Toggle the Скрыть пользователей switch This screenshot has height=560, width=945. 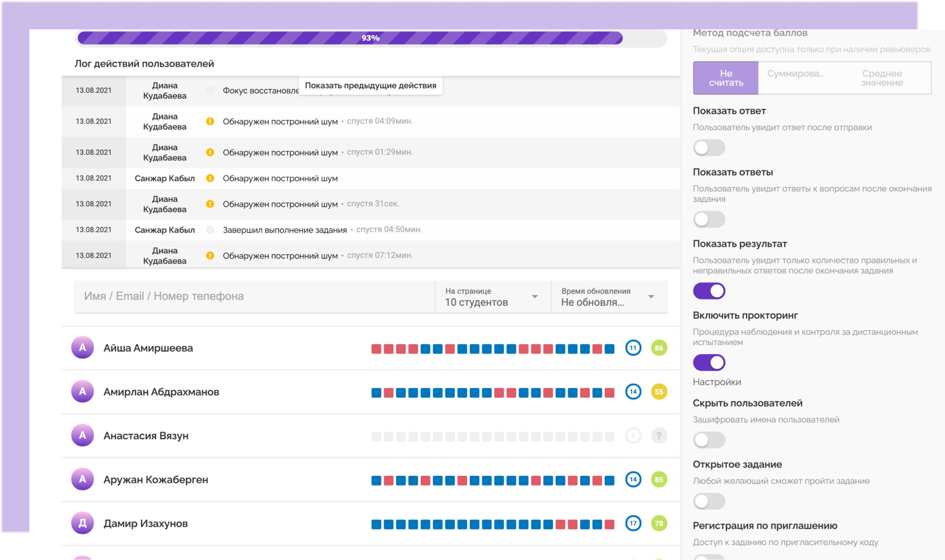click(709, 440)
